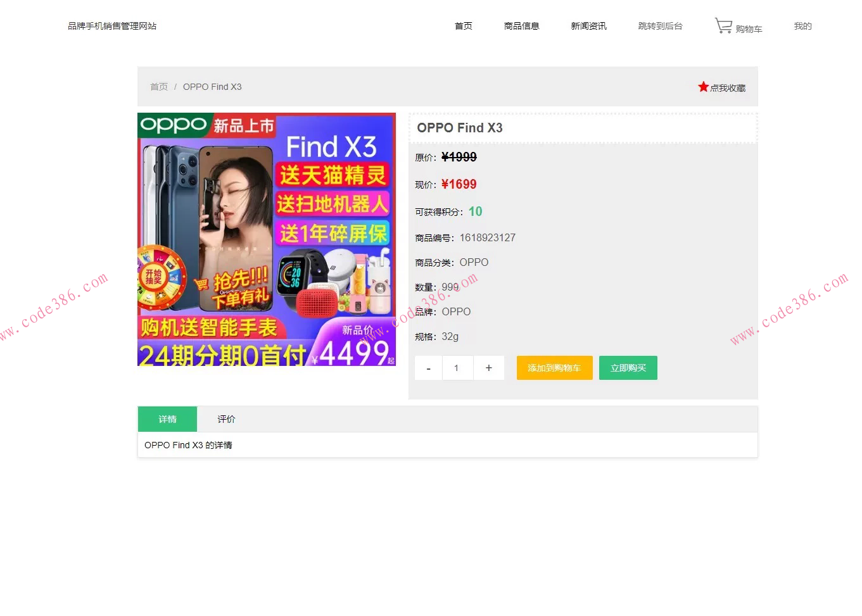
Task: Click 跳转到后台 to open the admin backend
Action: [x=660, y=26]
